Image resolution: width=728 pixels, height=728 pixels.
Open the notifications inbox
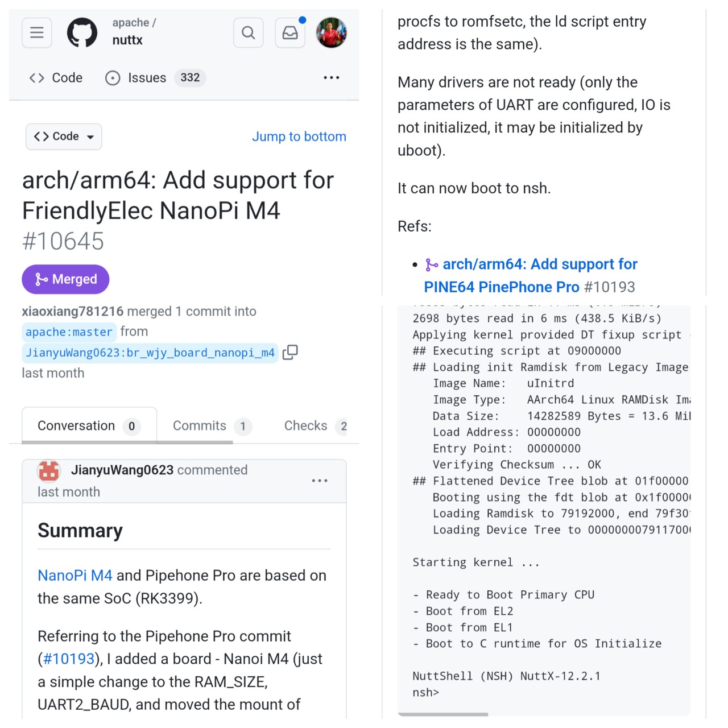[290, 32]
